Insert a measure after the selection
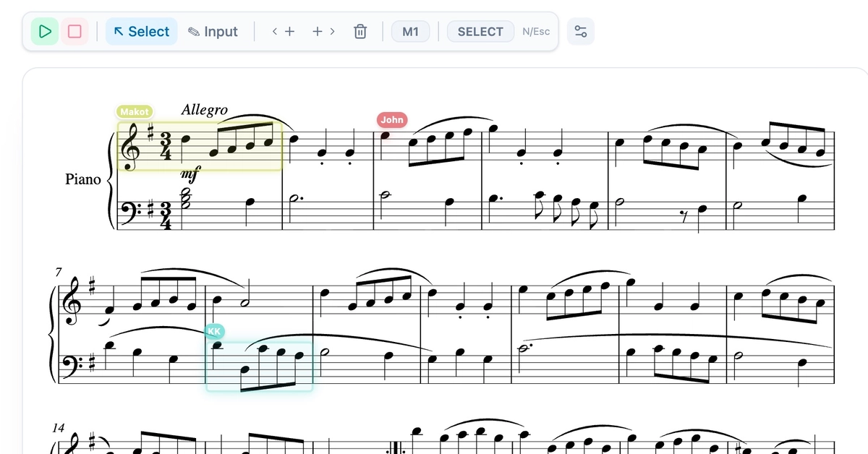 click(323, 31)
